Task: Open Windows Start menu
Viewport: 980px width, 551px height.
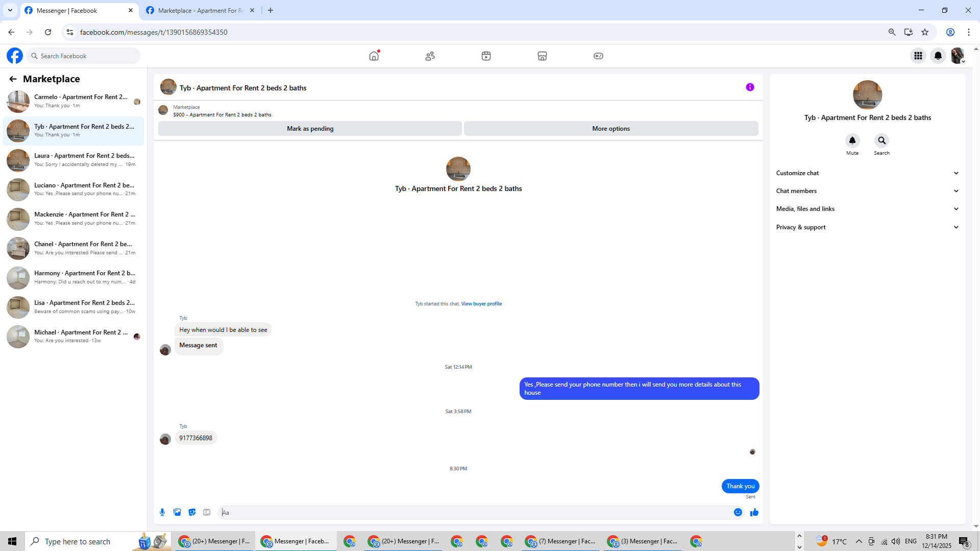Action: (12, 541)
